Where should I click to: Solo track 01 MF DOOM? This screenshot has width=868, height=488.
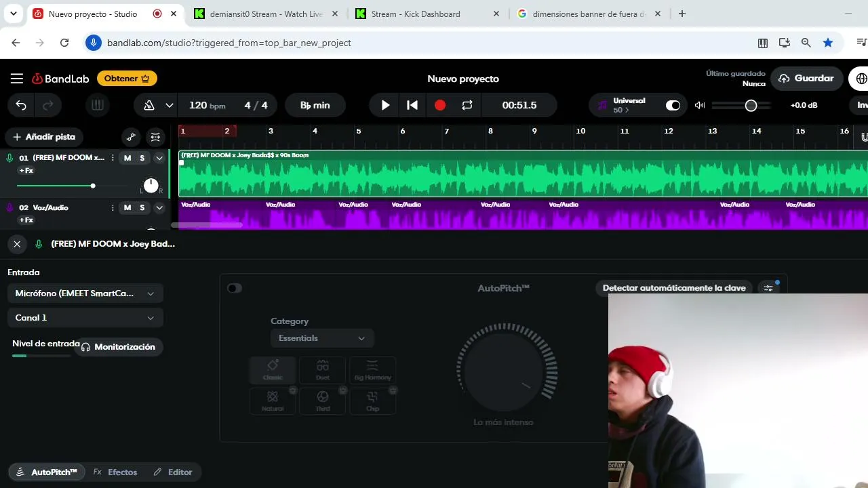pos(142,158)
